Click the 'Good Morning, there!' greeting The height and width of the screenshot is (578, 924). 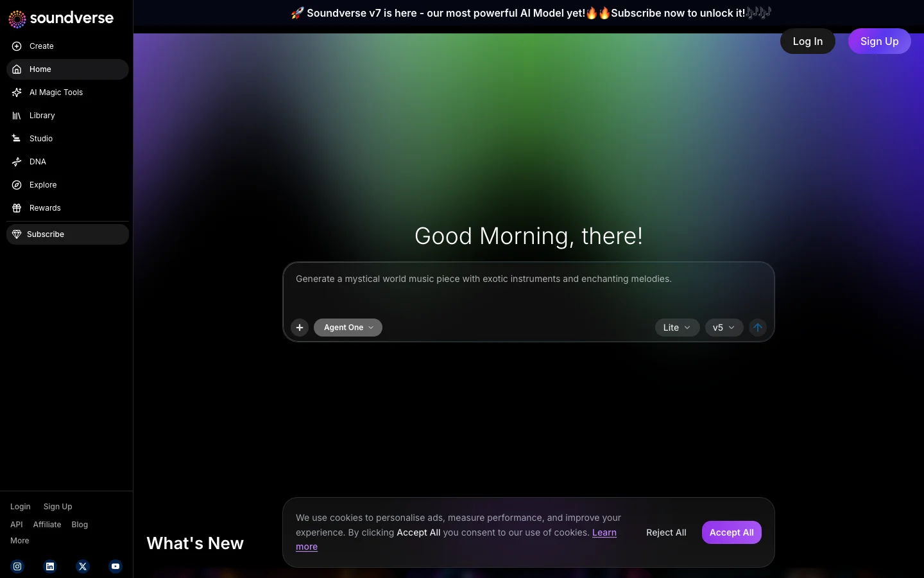[x=529, y=236]
